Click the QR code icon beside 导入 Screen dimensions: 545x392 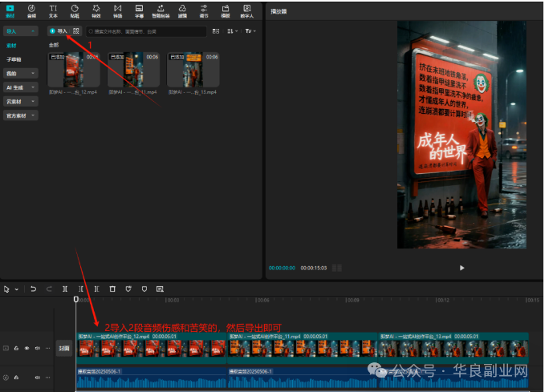(x=76, y=30)
